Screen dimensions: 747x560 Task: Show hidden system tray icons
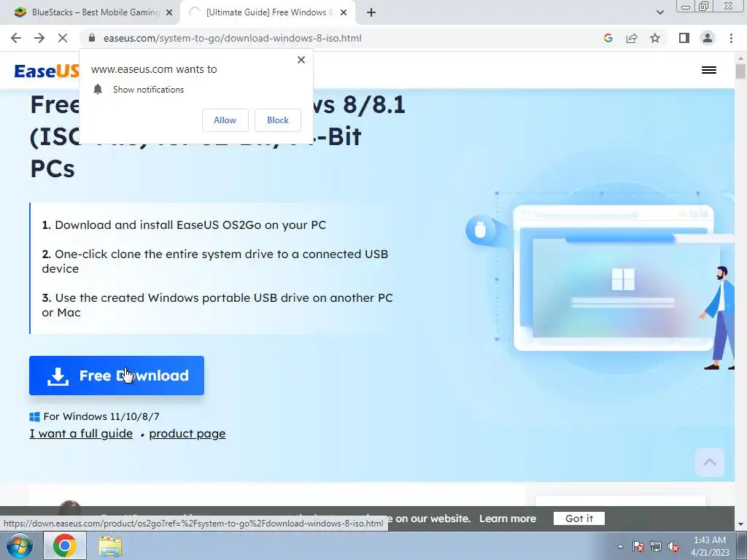[620, 546]
